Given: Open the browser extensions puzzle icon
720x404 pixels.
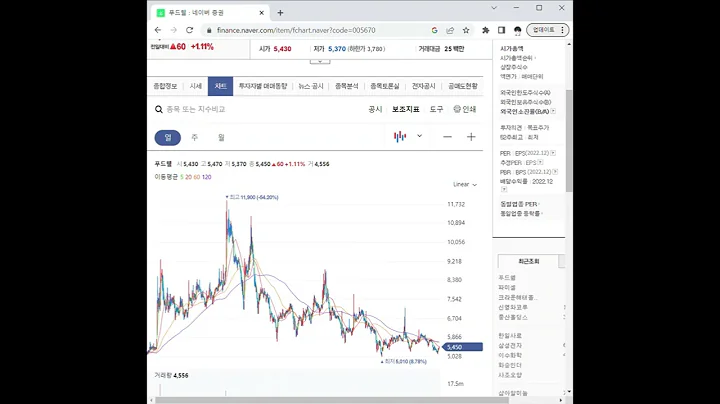Looking at the screenshot, I should (485, 30).
